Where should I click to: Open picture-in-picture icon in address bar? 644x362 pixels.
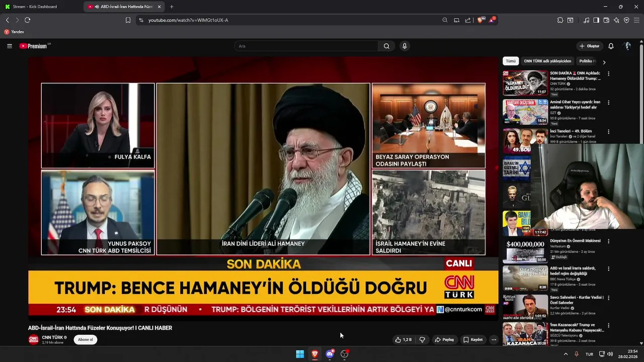(x=456, y=20)
